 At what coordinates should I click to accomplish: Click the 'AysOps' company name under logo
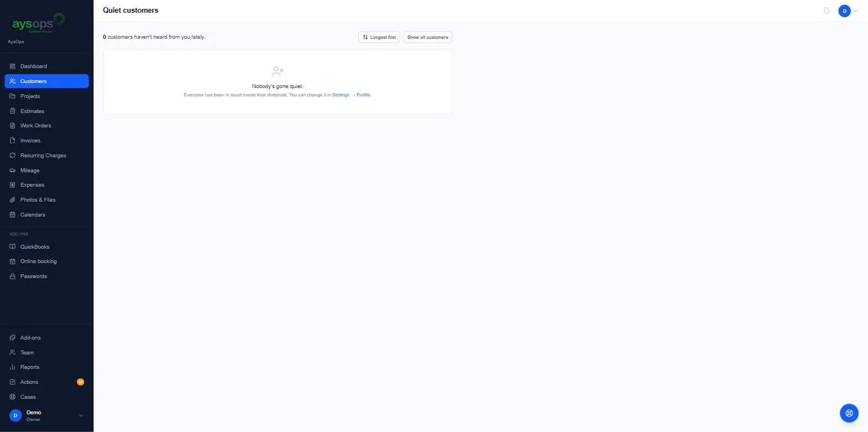pos(16,42)
